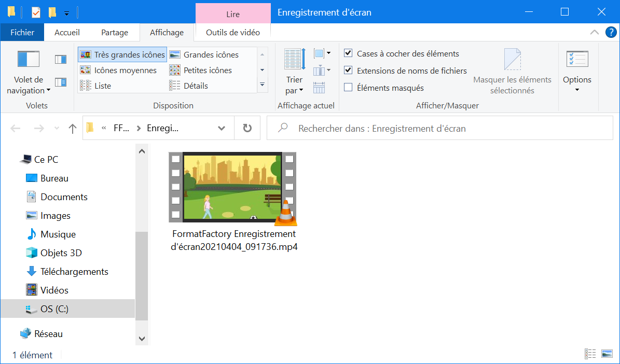Uncheck Cases à cocher des éléments

(x=348, y=53)
